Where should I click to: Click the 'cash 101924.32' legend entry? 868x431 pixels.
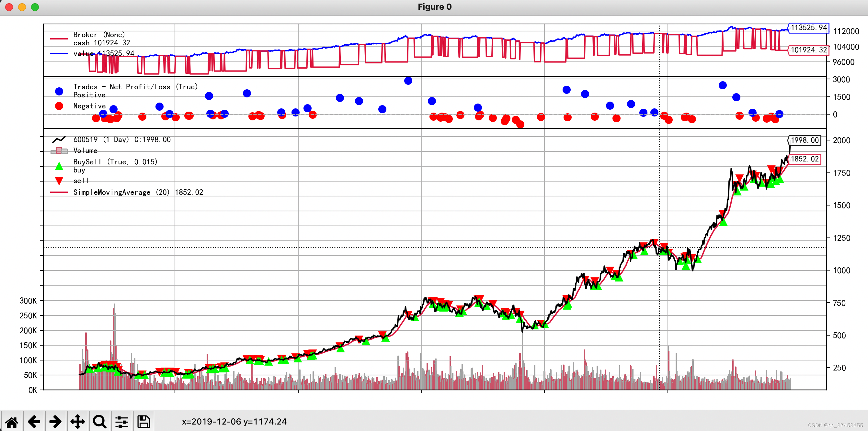(x=101, y=43)
